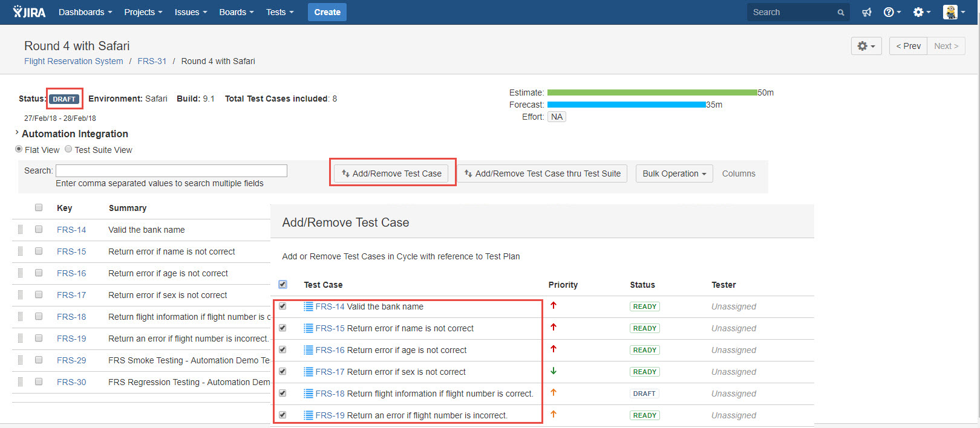Click Unassigned tester for FRS-14
Screen dimensions: 980x428
coord(734,306)
